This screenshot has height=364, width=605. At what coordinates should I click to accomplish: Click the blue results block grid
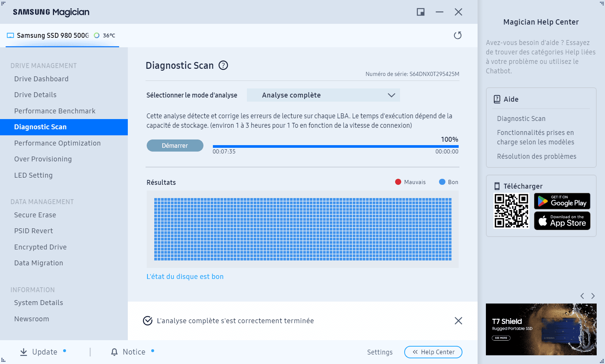click(x=302, y=229)
